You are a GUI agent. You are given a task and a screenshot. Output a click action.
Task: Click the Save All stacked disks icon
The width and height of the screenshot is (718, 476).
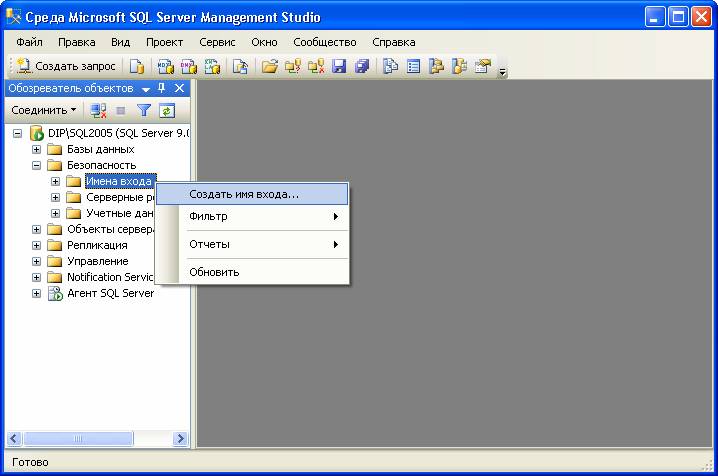362,66
